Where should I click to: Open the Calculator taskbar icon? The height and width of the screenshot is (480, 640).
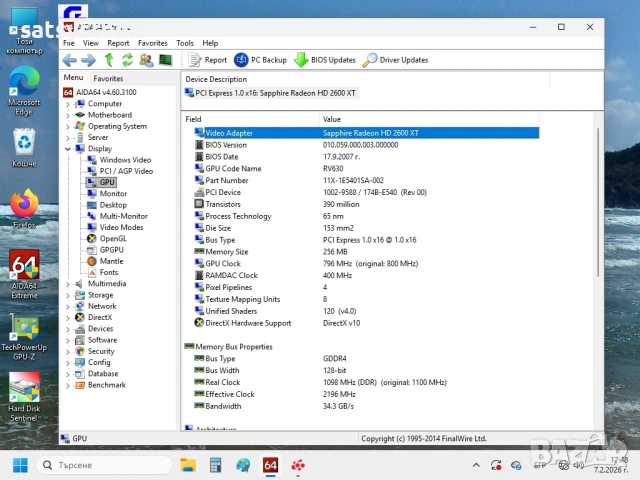216,465
